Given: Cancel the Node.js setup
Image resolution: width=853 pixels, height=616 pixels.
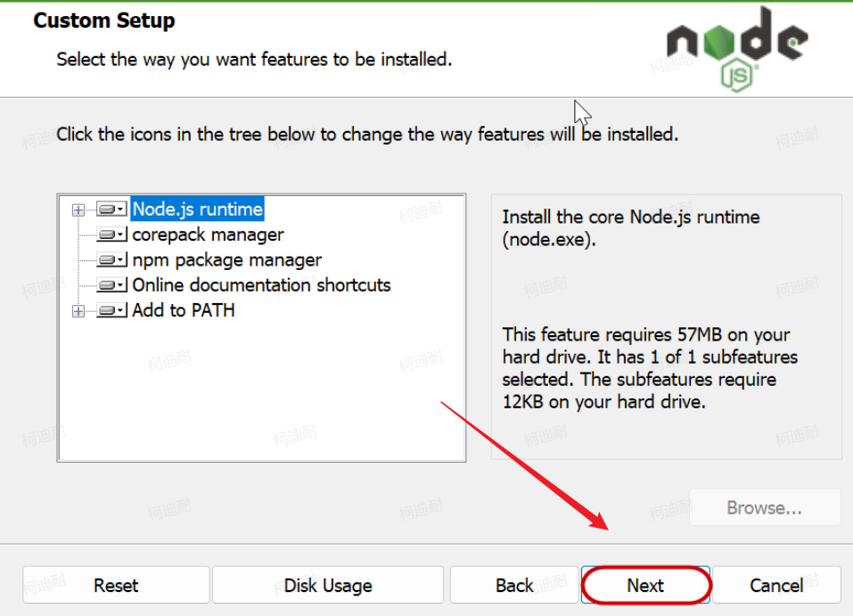Looking at the screenshot, I should click(776, 585).
